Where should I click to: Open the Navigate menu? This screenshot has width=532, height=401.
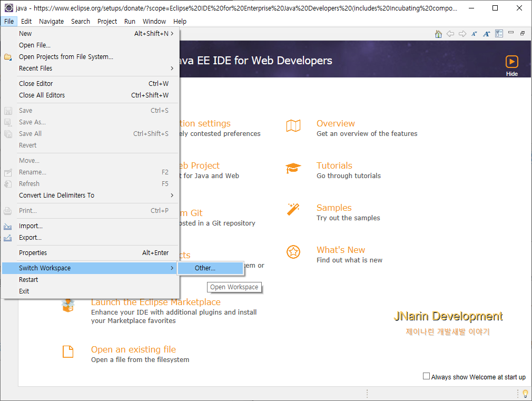[x=51, y=22]
